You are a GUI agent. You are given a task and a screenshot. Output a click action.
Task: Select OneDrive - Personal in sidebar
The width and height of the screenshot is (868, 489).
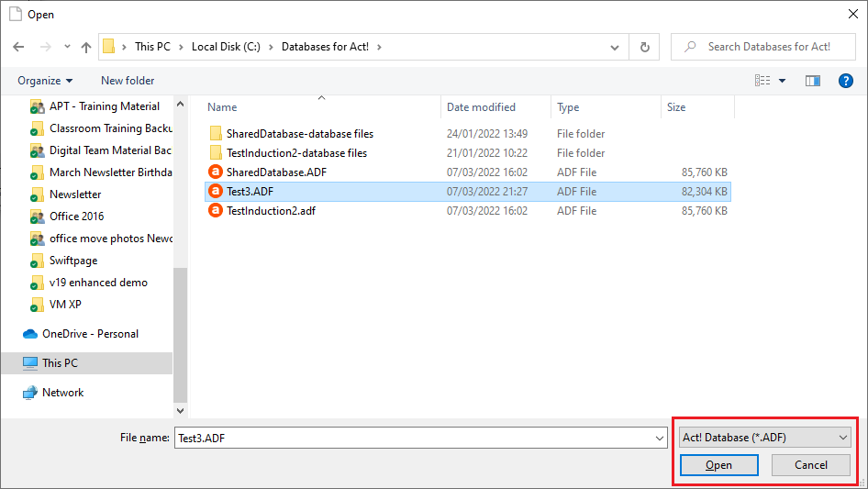click(90, 334)
